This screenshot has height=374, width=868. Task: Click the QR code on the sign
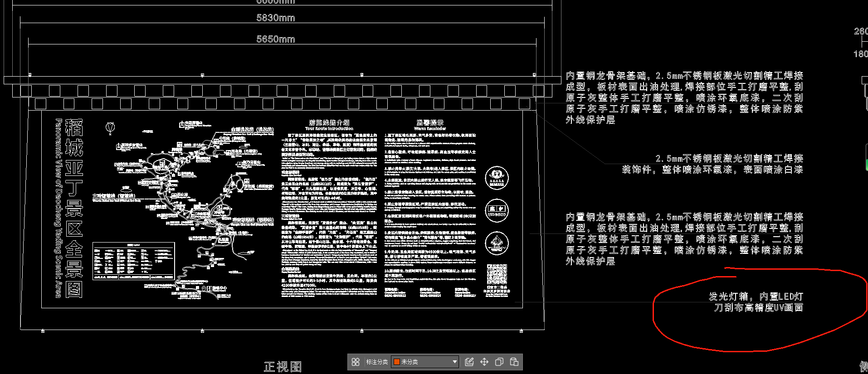click(497, 274)
